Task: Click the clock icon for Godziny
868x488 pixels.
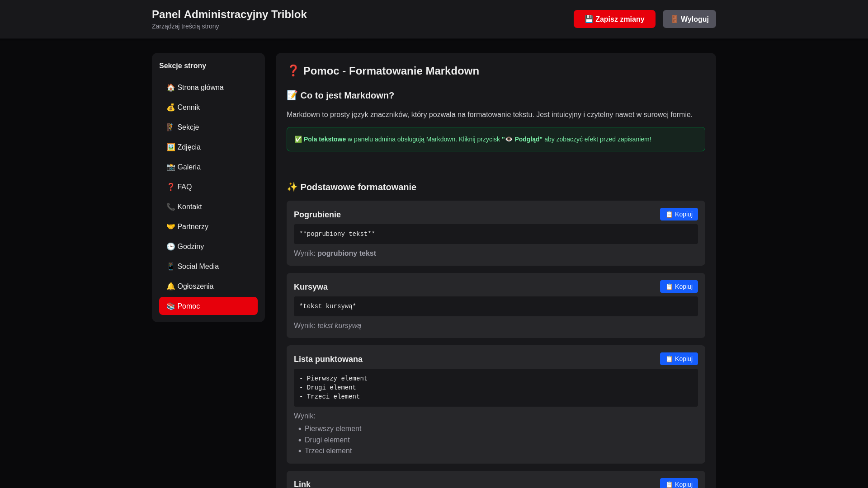Action: (x=170, y=247)
